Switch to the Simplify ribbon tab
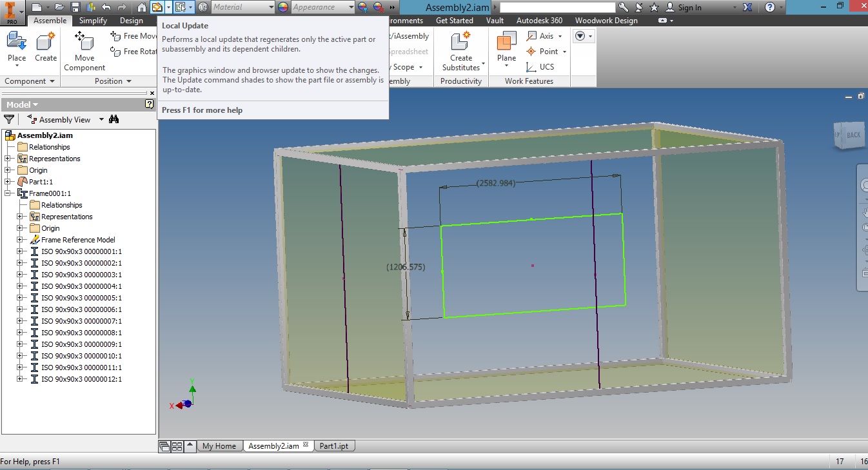Viewport: 868px width, 470px height. point(93,20)
